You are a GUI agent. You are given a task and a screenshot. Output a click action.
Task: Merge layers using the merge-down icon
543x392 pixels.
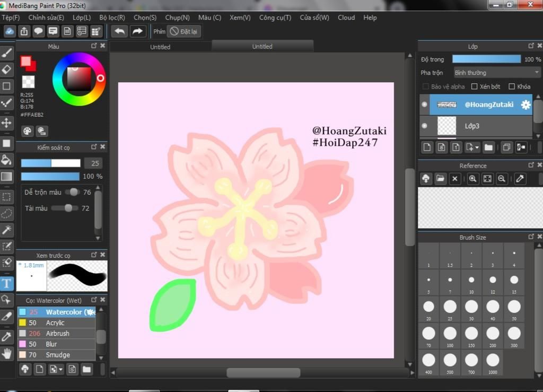(x=521, y=147)
